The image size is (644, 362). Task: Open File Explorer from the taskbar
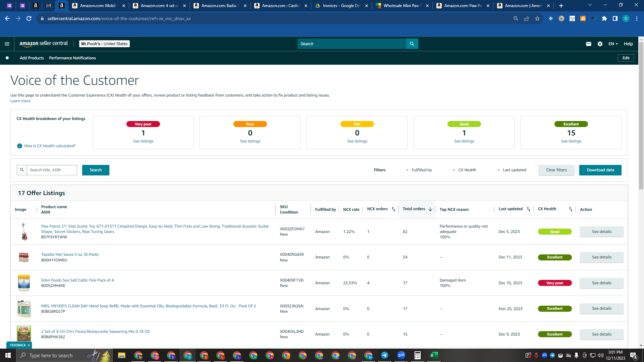coord(121,355)
